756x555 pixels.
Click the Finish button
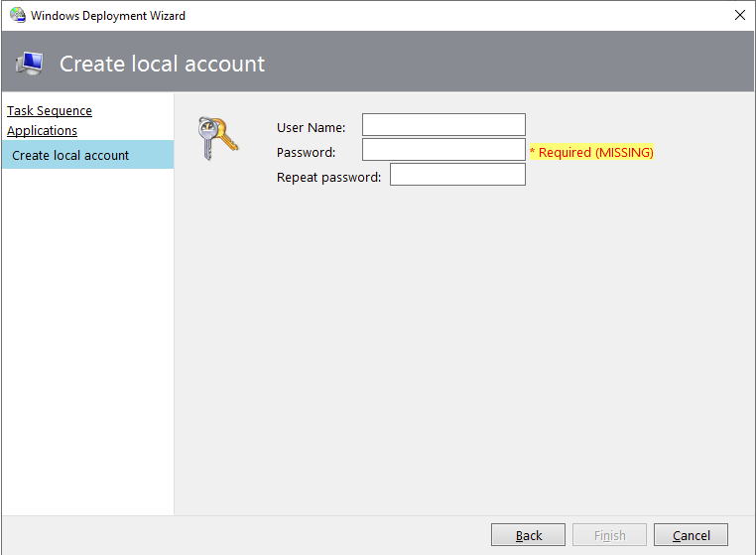(x=609, y=535)
